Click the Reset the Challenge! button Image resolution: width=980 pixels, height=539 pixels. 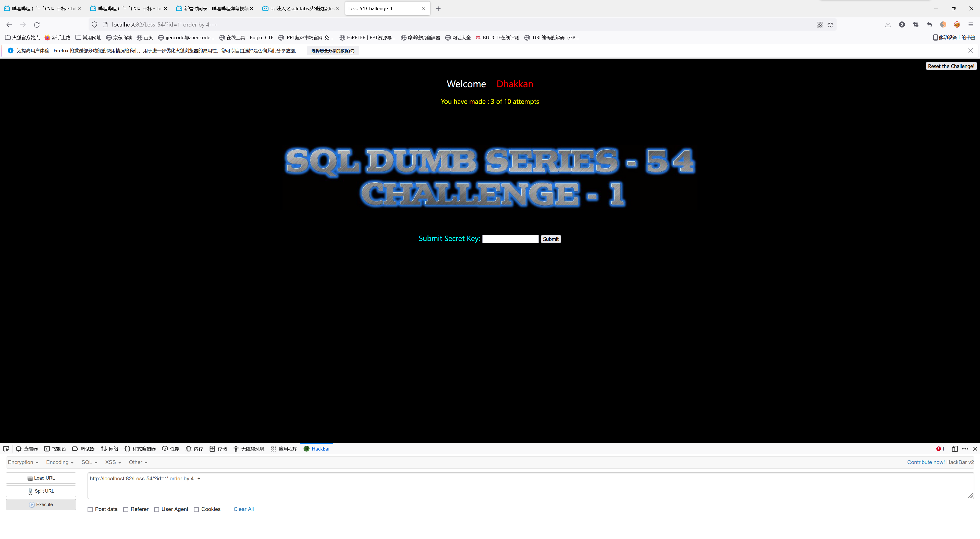(x=951, y=66)
